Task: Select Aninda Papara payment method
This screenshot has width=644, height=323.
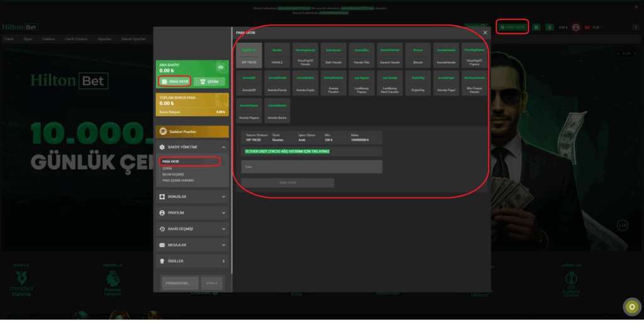Action: coord(249,111)
